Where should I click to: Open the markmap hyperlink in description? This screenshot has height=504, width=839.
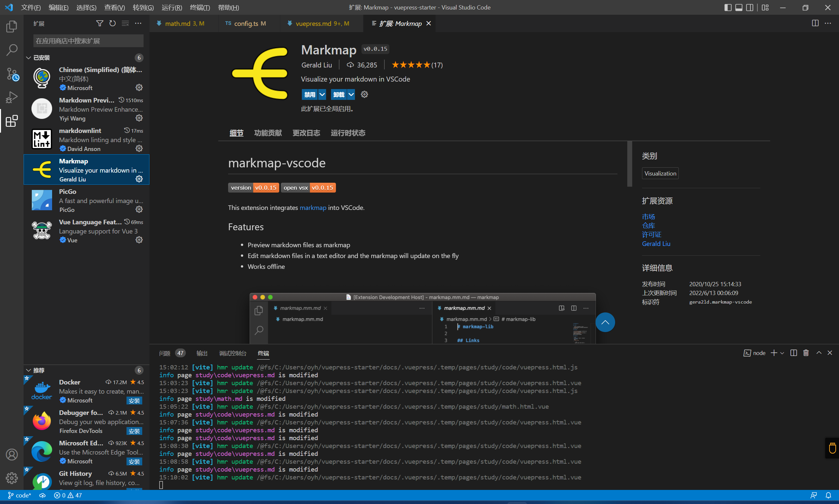click(x=313, y=208)
